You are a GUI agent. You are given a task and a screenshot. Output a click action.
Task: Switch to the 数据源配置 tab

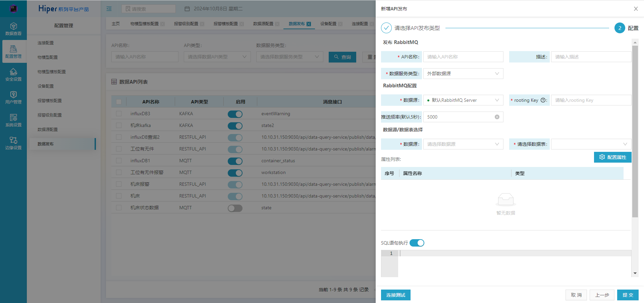263,24
